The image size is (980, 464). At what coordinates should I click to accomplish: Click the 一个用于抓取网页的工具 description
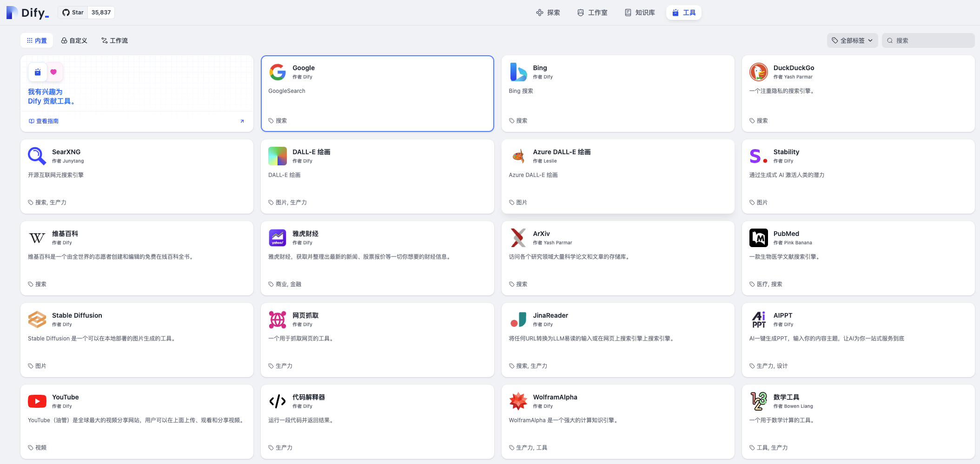tap(301, 339)
